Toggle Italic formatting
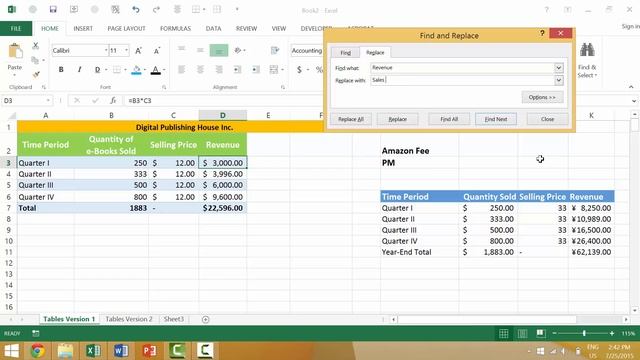Image resolution: width=640 pixels, height=360 pixels. coord(79,70)
